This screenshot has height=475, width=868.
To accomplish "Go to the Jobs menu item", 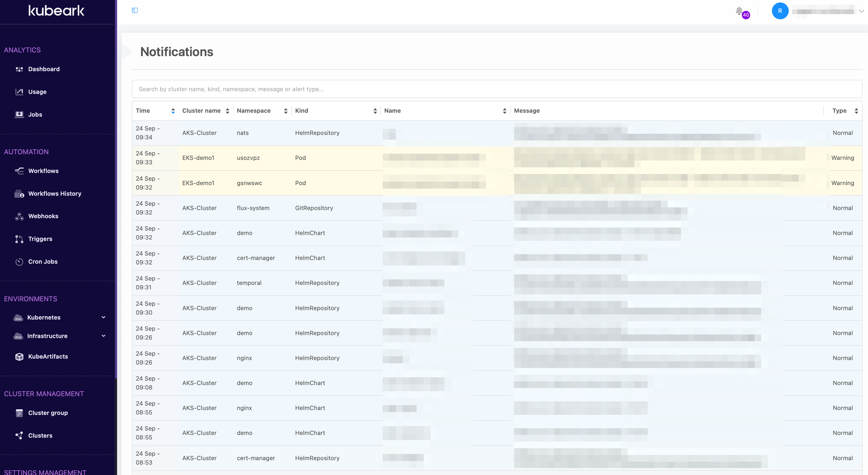I will [35, 115].
